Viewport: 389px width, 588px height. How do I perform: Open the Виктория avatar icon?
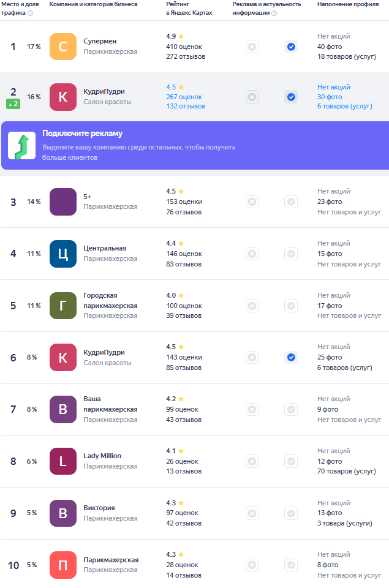[63, 513]
